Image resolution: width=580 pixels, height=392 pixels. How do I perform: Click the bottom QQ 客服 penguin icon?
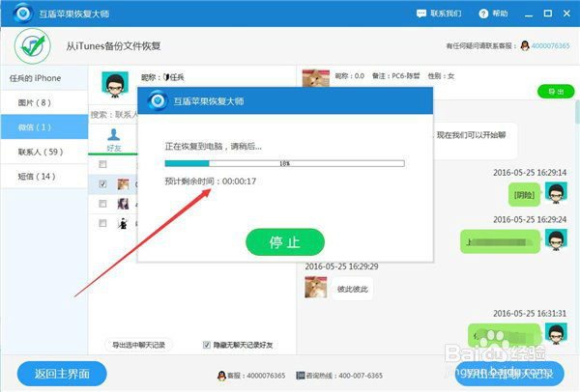point(221,376)
